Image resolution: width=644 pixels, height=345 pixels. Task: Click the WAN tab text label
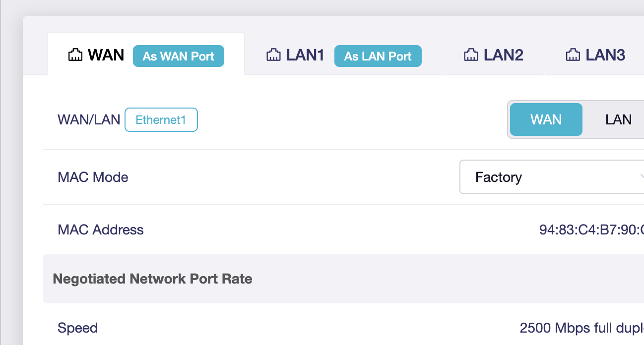point(106,55)
